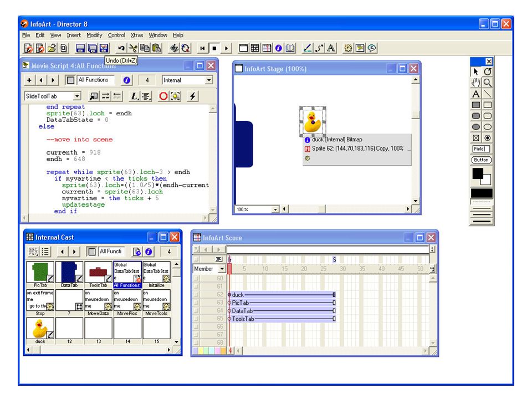Open the File menu
The image size is (532, 399).
26,35
